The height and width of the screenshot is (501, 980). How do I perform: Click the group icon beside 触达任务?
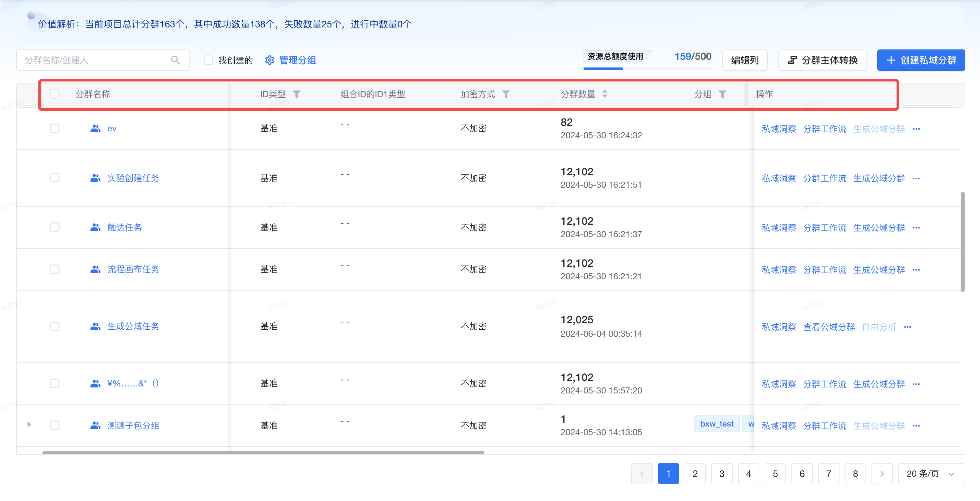[95, 228]
